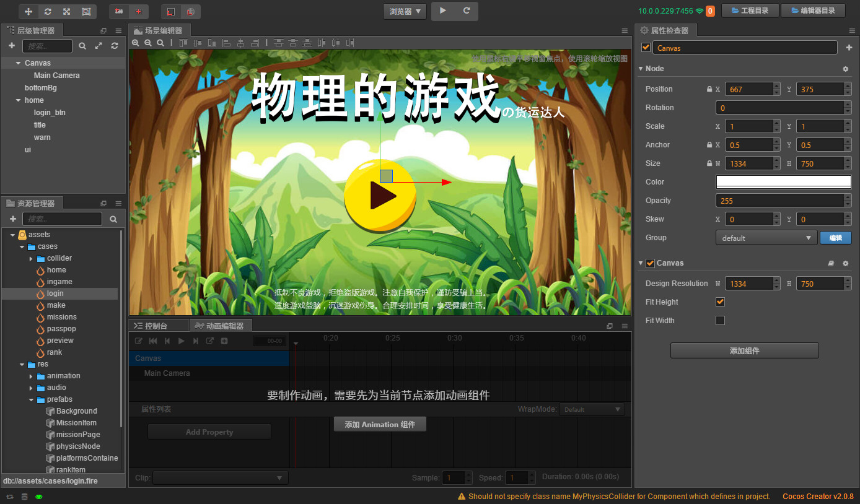860x504 pixels.
Task: Click the 编辑器日录 button at top right
Action: (813, 10)
